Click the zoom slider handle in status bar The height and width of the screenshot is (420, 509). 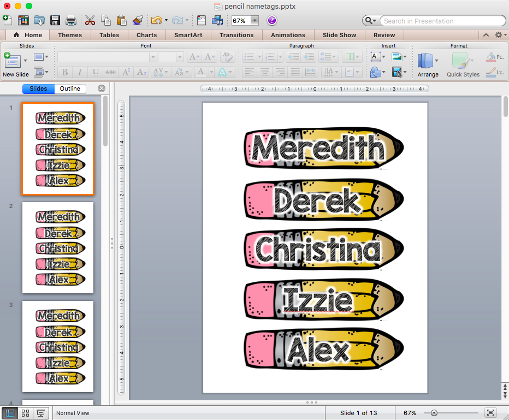point(434,413)
